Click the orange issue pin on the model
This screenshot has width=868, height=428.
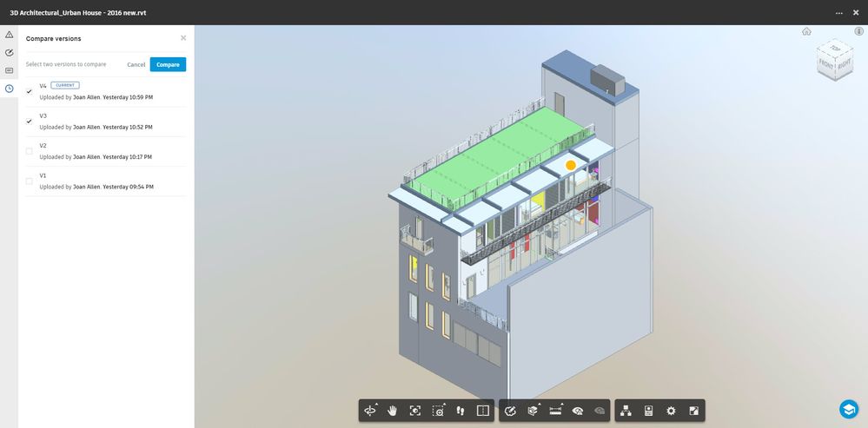(571, 165)
